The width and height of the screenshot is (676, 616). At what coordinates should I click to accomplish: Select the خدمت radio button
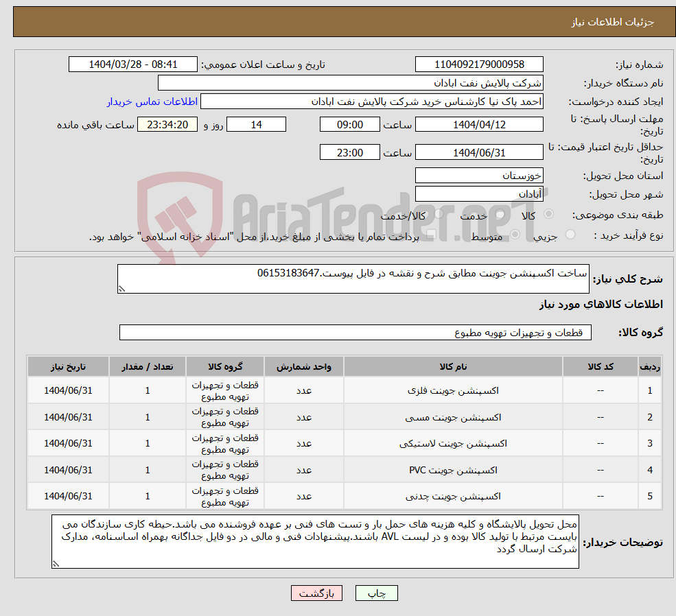point(500,214)
